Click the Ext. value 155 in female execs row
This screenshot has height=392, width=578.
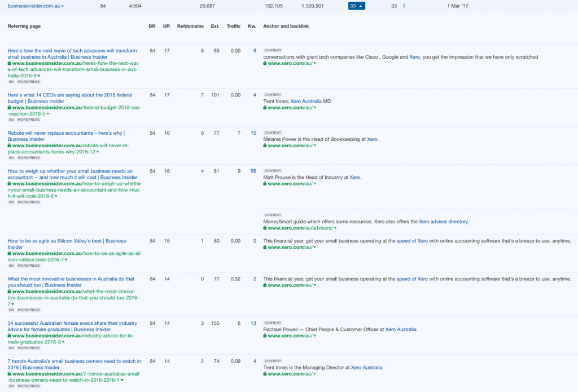pyautogui.click(x=215, y=323)
